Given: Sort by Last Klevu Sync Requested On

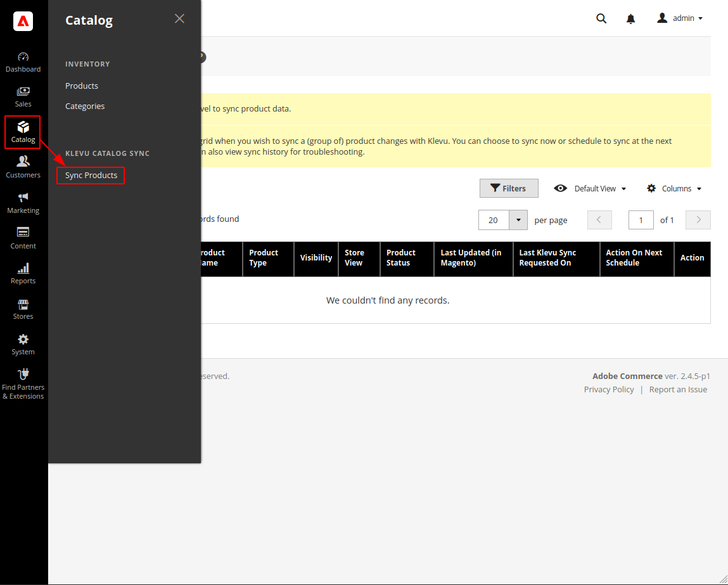Looking at the screenshot, I should click(x=557, y=259).
